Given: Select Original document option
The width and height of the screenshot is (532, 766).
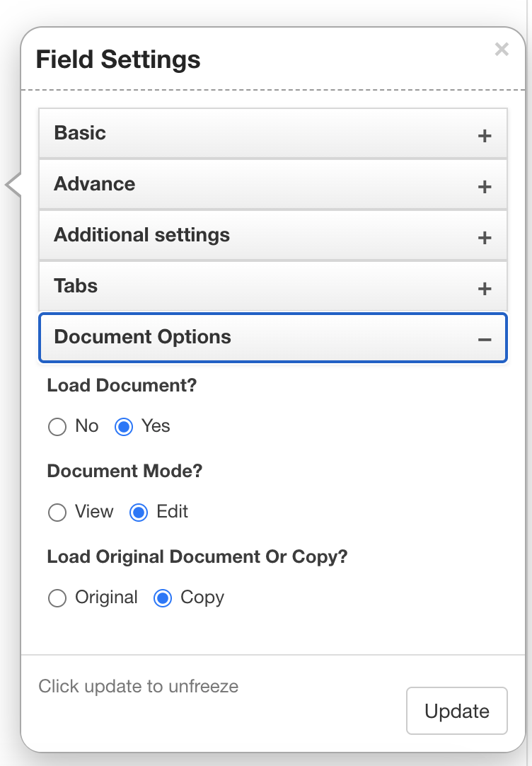Looking at the screenshot, I should [57, 598].
